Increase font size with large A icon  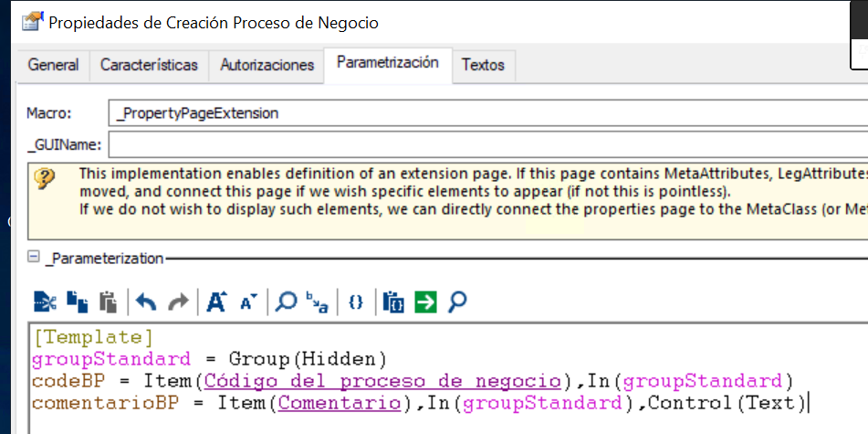click(217, 302)
